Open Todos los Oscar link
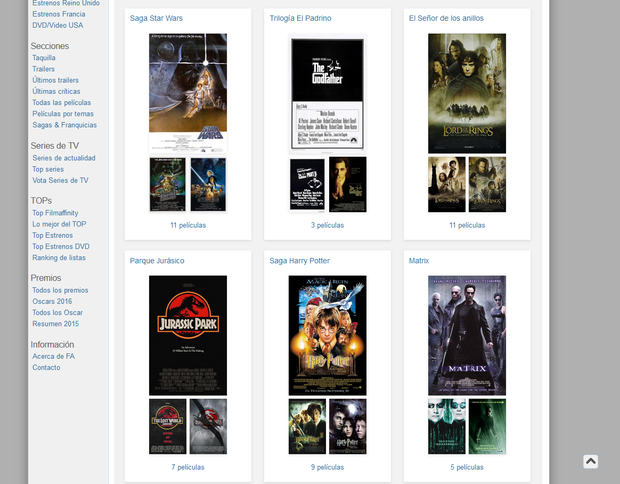The image size is (620, 484). click(x=57, y=312)
